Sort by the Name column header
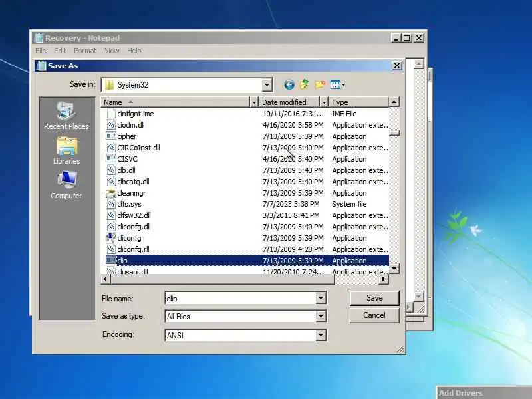Viewport: 532px width, 399px height. point(176,102)
